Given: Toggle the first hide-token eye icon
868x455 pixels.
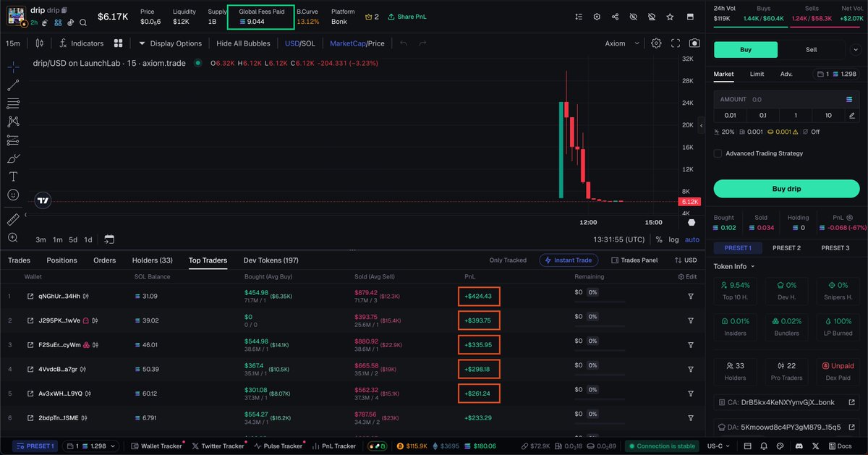Looking at the screenshot, I should [x=634, y=17].
